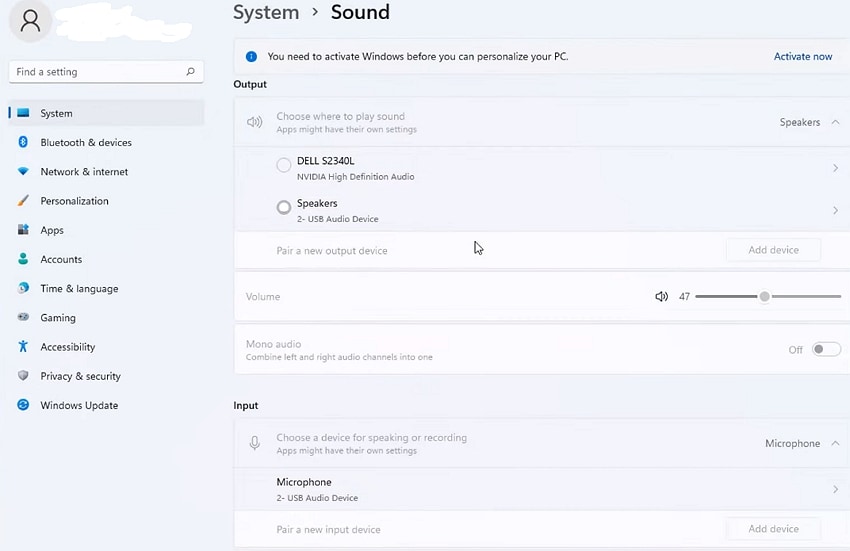Click the Windows Update icon
Screen dimensions: 850x551
(23, 405)
